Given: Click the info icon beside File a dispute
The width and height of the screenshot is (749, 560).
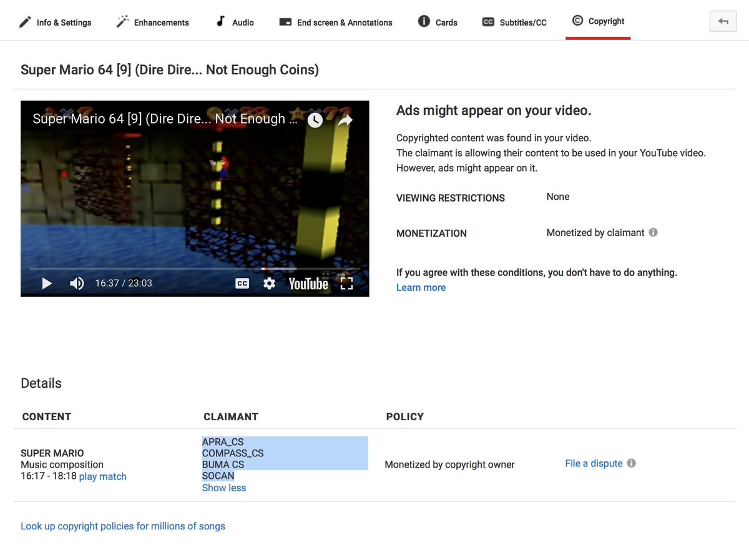Looking at the screenshot, I should pos(631,463).
